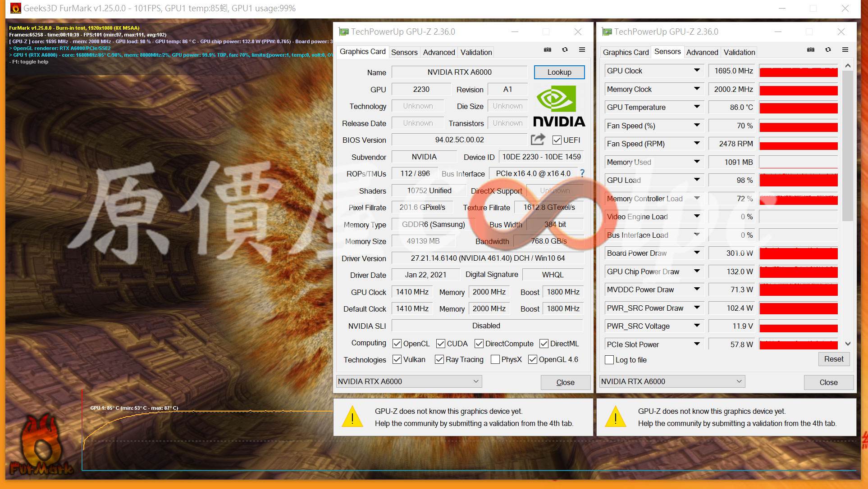
Task: Switch to the Advanced tab in the left GPU-Z window
Action: [x=439, y=52]
